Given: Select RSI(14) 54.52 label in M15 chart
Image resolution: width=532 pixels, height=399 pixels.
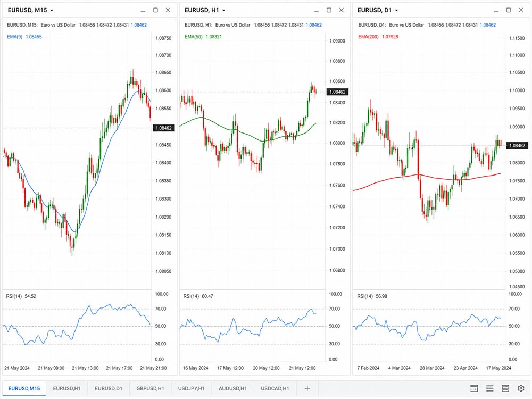Looking at the screenshot, I should point(21,296).
